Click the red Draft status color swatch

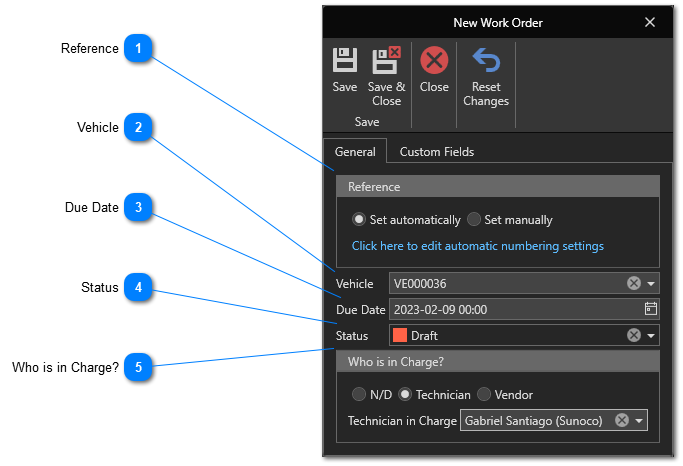tap(400, 336)
